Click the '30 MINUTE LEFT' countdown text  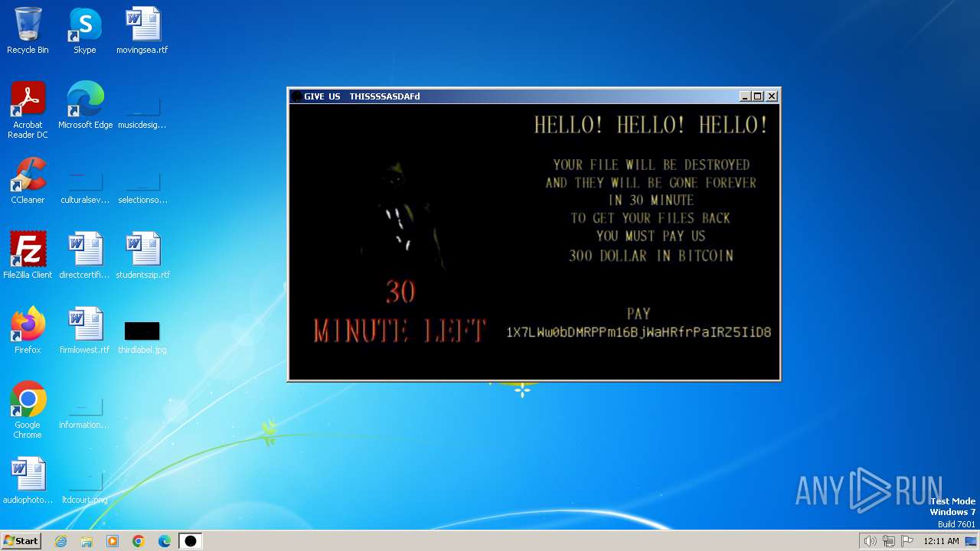pyautogui.click(x=400, y=311)
